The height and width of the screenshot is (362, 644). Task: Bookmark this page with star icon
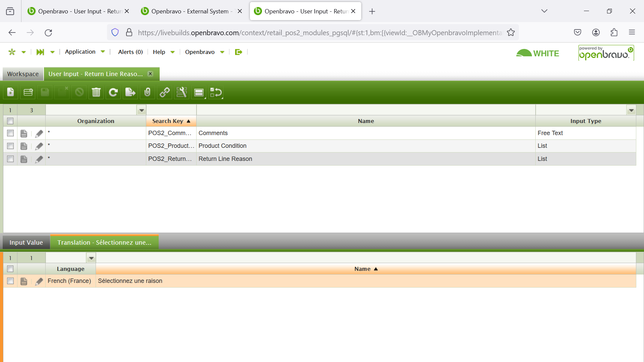click(511, 33)
